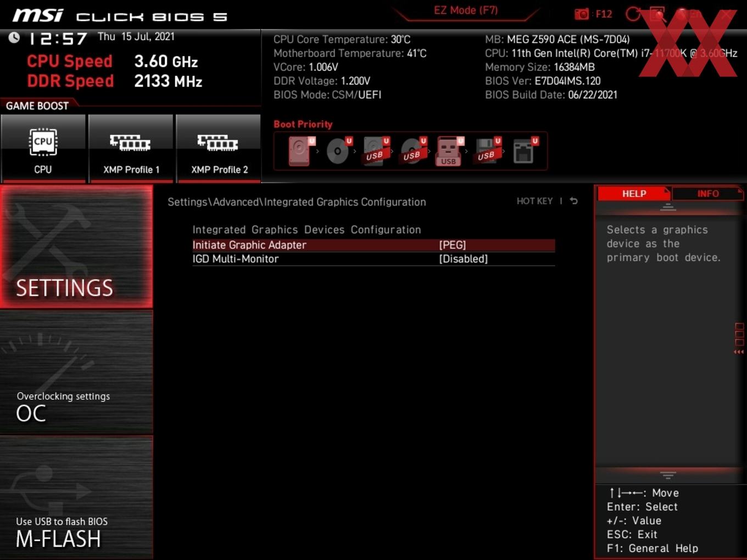This screenshot has width=747, height=560.
Task: Click the hard disk boot priority icon
Action: pos(301,151)
